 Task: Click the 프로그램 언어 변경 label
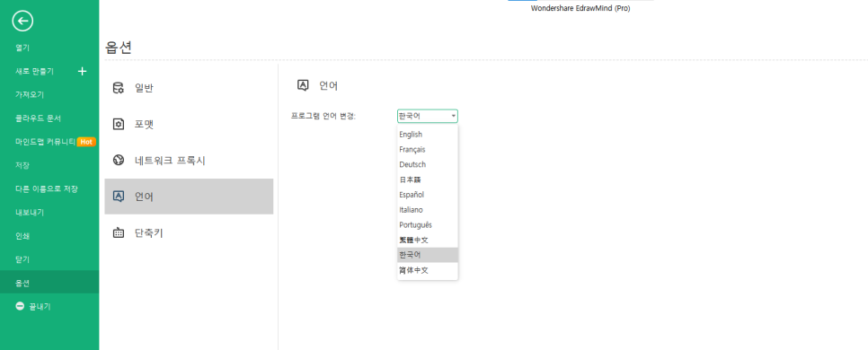click(323, 116)
